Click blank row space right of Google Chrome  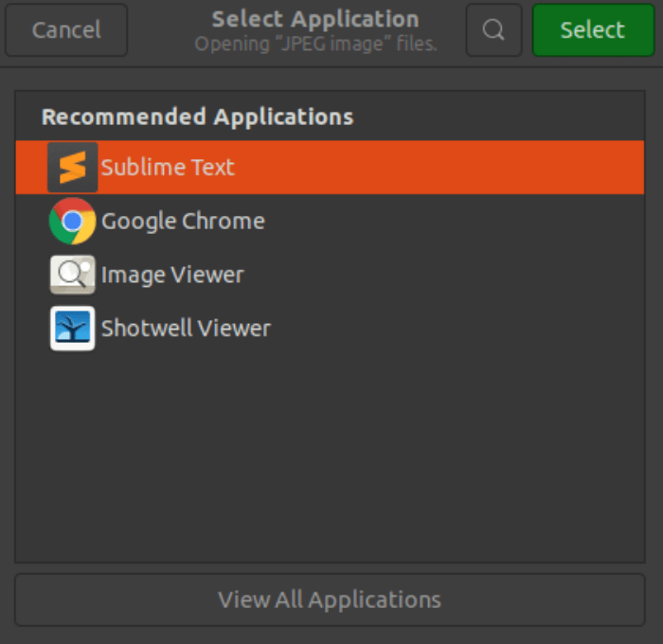(455, 222)
